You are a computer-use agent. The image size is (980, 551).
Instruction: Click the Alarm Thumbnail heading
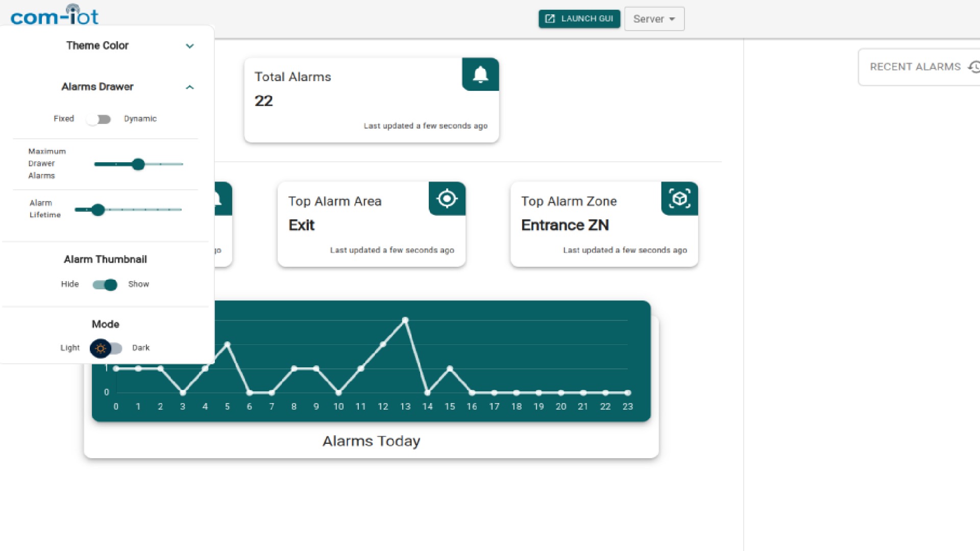(x=106, y=259)
